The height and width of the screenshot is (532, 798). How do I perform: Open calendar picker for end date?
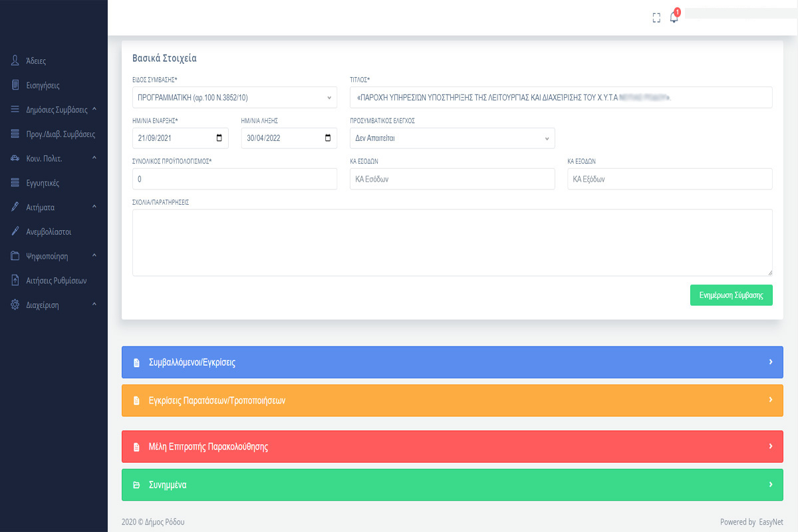(x=328, y=138)
